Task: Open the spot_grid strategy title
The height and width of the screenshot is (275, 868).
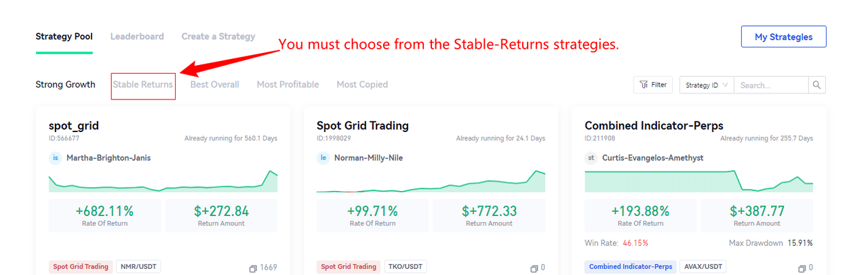Action: click(x=74, y=125)
